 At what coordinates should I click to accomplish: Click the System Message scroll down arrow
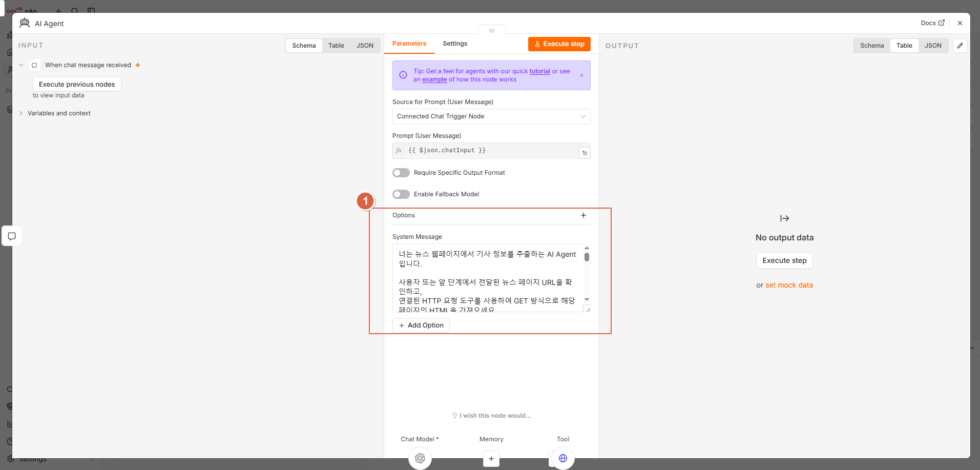[587, 299]
